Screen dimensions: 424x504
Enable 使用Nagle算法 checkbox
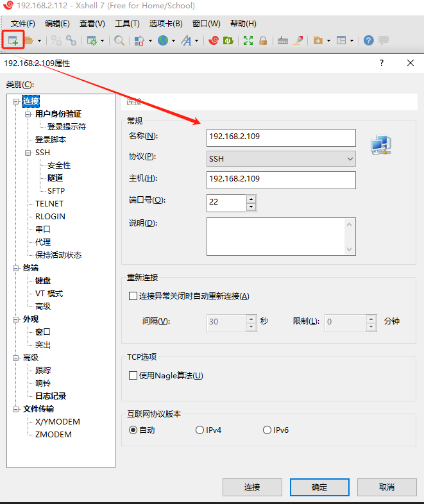(133, 375)
